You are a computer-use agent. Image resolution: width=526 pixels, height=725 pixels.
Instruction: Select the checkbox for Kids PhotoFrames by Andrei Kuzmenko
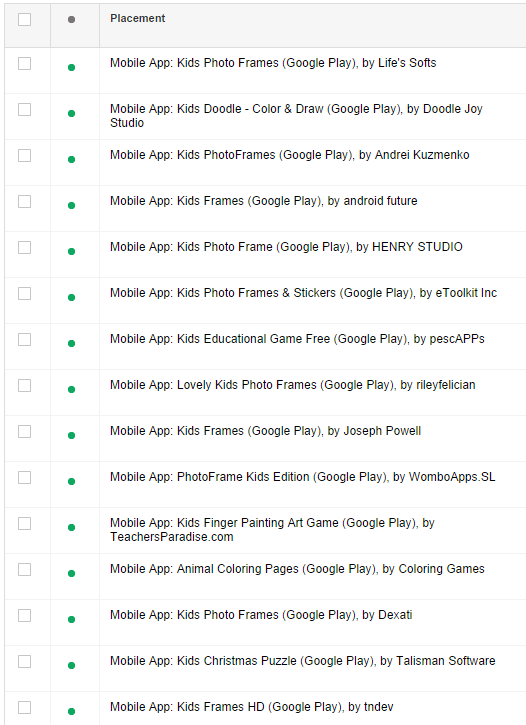(24, 155)
